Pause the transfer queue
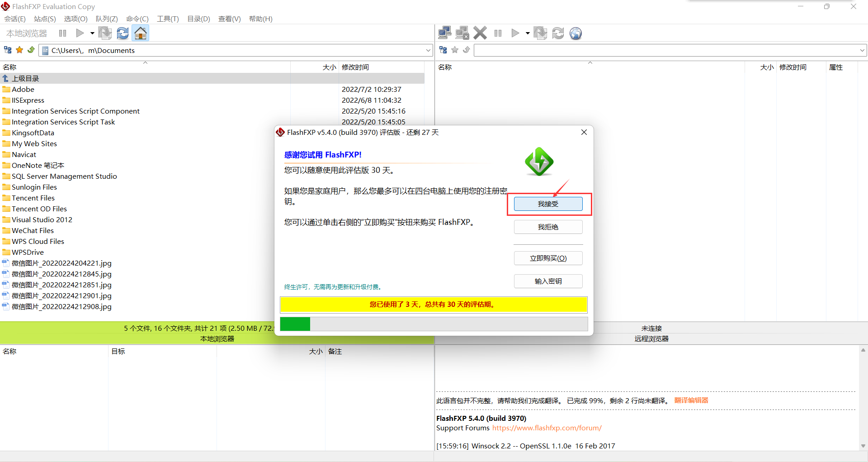This screenshot has width=868, height=462. pos(497,33)
